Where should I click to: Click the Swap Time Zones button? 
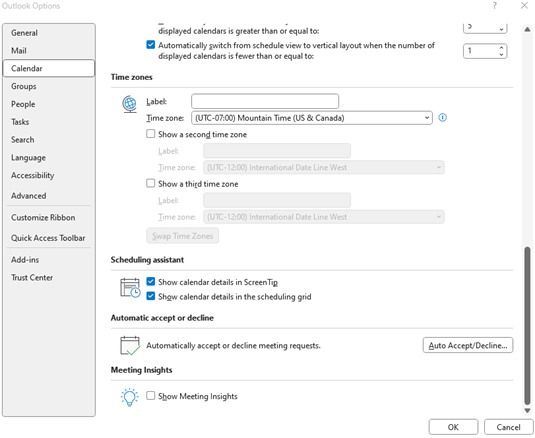click(183, 236)
